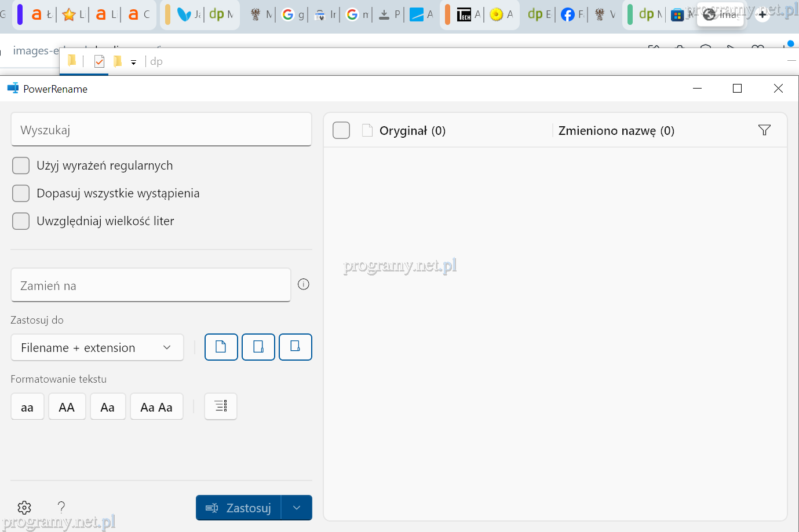Open Explorer quick access toolbar dropdown arrow
The width and height of the screenshot is (799, 532).
click(x=133, y=62)
